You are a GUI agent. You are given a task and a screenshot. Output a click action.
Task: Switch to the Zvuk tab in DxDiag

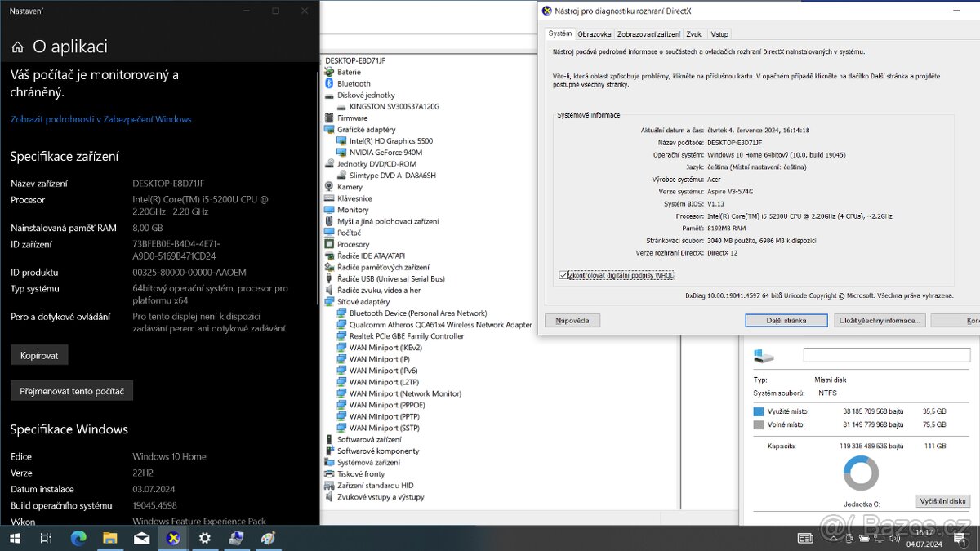click(x=693, y=33)
